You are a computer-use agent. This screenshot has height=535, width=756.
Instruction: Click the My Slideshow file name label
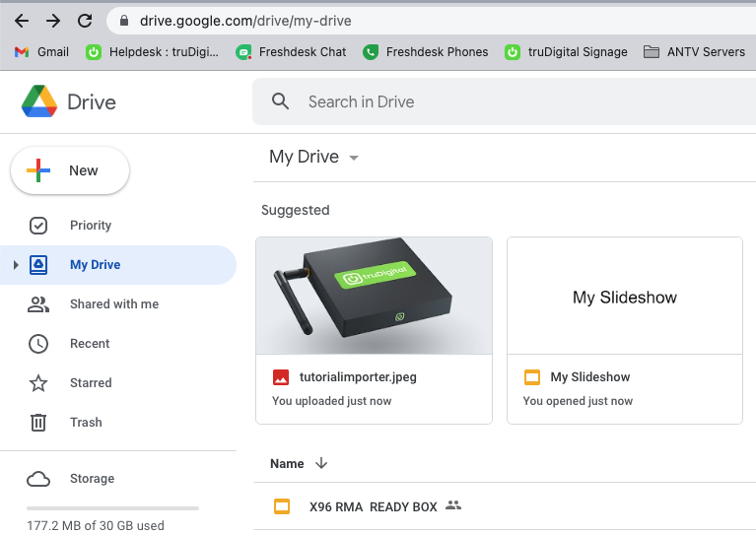click(590, 377)
